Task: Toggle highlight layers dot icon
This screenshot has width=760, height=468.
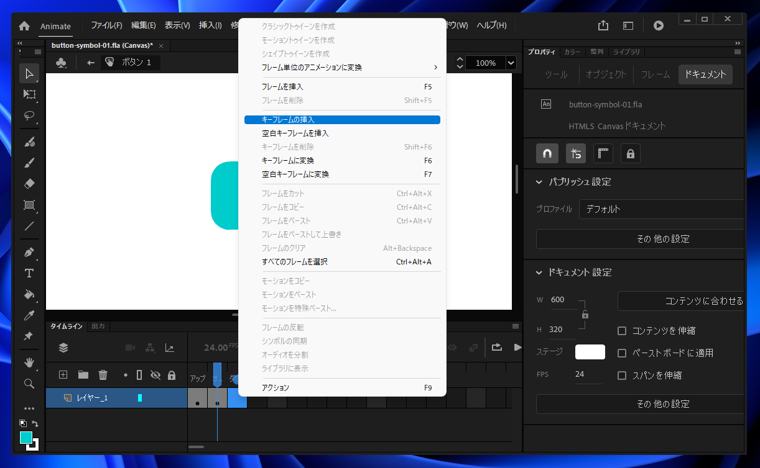Action: [125, 375]
